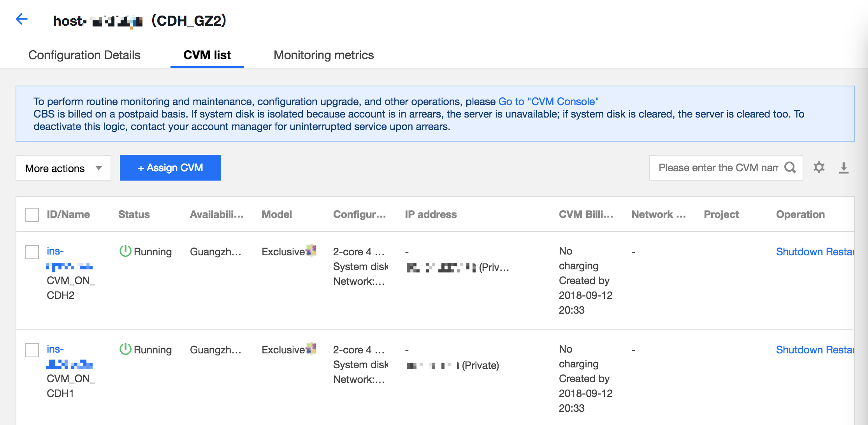Click the More actions dropdown arrow
The image size is (868, 425).
click(x=99, y=168)
